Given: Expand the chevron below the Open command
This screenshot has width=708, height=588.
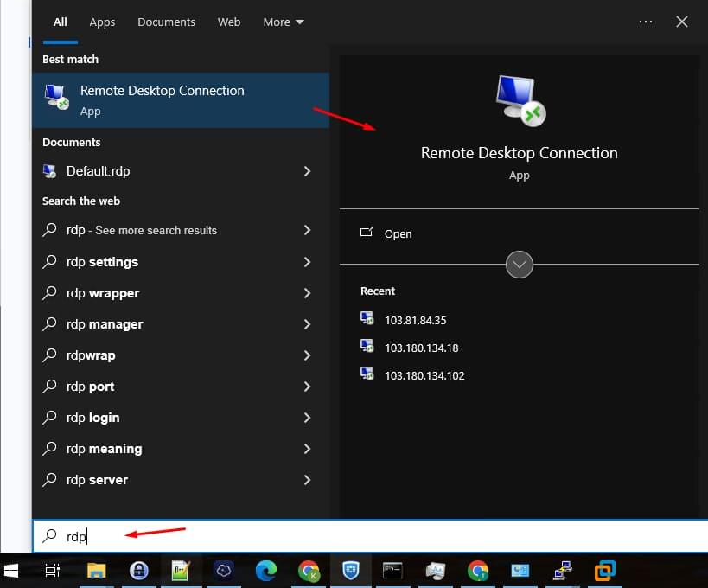Looking at the screenshot, I should click(x=519, y=265).
